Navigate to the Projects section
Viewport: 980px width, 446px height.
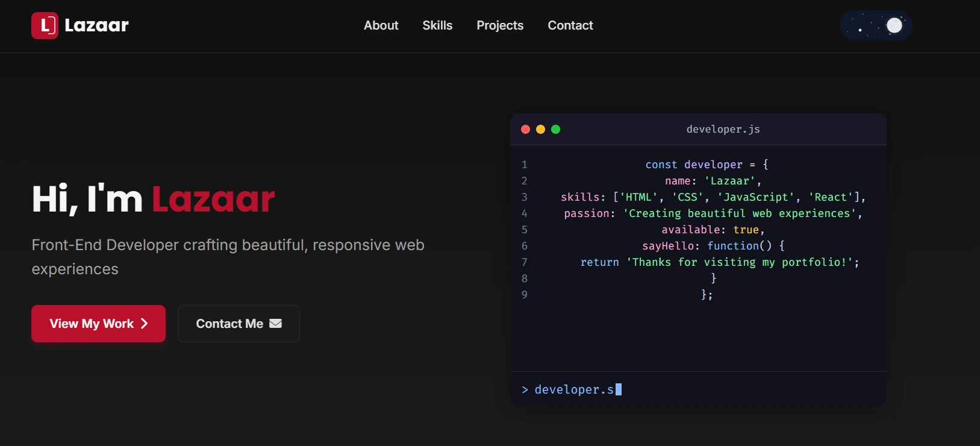500,25
